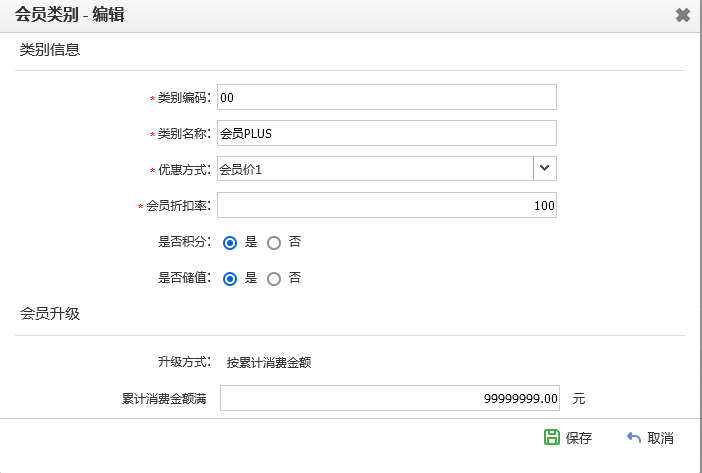The height and width of the screenshot is (473, 702).
Task: Click the green save disk icon
Action: (x=552, y=437)
